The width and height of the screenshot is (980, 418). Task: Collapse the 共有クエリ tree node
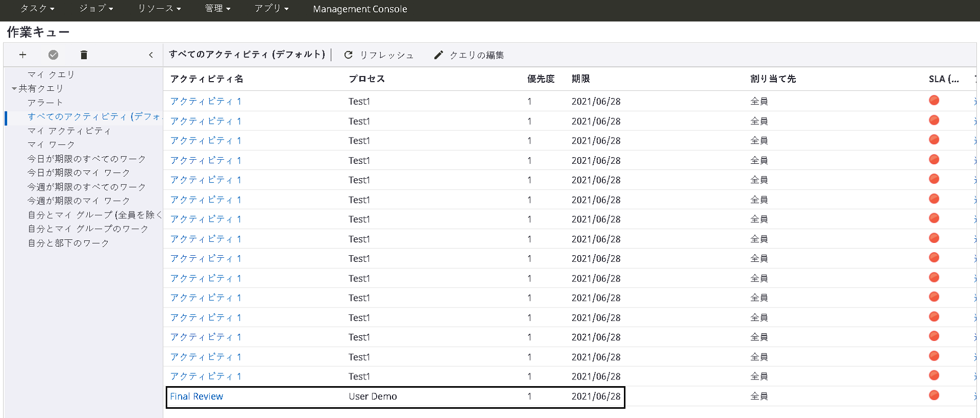[x=14, y=89]
